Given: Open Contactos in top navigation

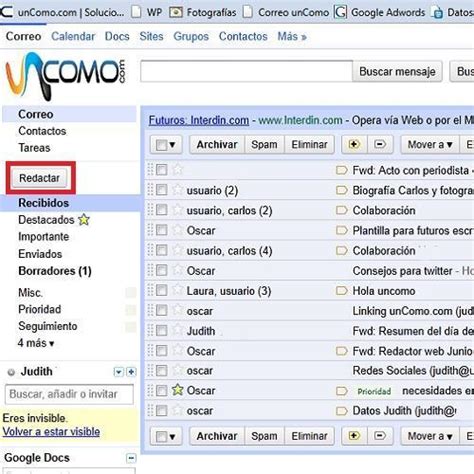Looking at the screenshot, I should [243, 36].
